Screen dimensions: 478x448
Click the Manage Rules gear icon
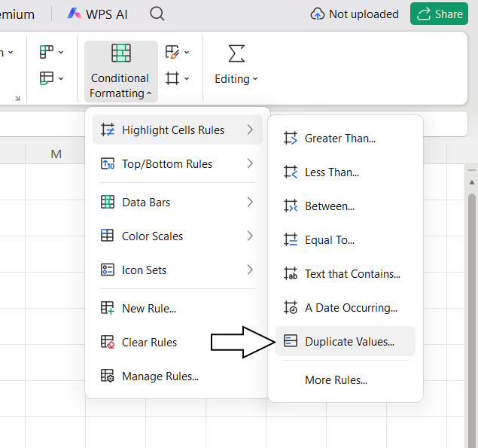(108, 376)
